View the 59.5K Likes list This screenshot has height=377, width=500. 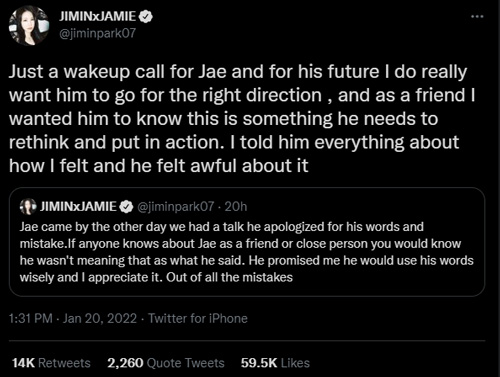click(x=275, y=363)
